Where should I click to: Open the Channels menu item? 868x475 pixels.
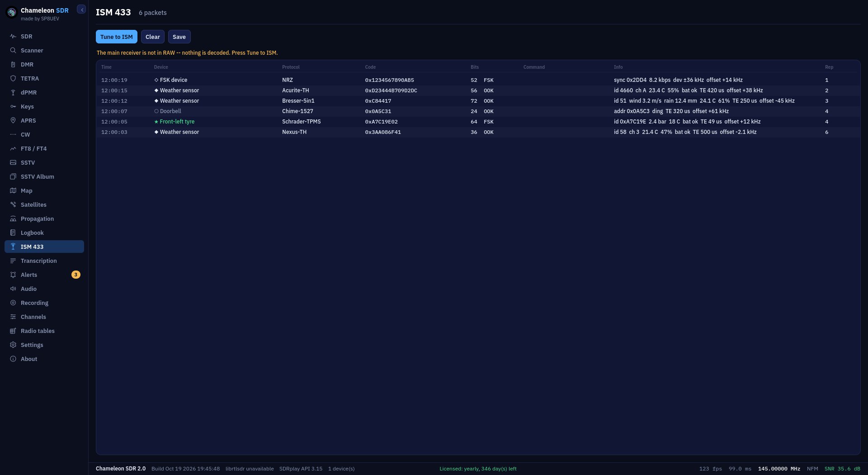click(x=44, y=317)
